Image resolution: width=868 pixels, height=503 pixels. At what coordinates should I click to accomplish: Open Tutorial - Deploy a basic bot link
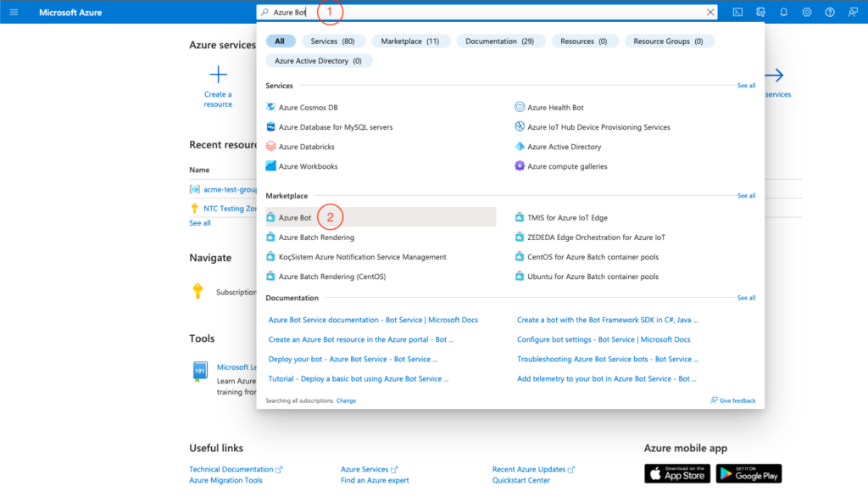pos(359,378)
